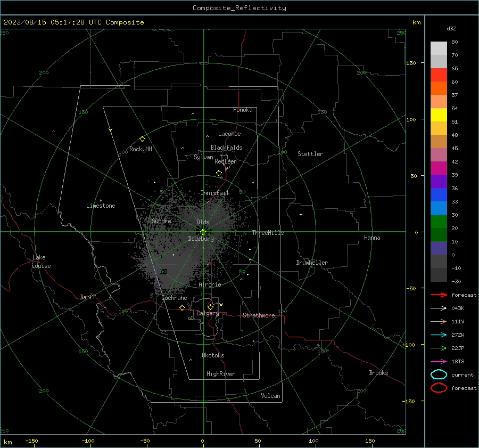The image size is (479, 448).
Task: Click the orange 111V arrow in legend
Action: point(439,321)
